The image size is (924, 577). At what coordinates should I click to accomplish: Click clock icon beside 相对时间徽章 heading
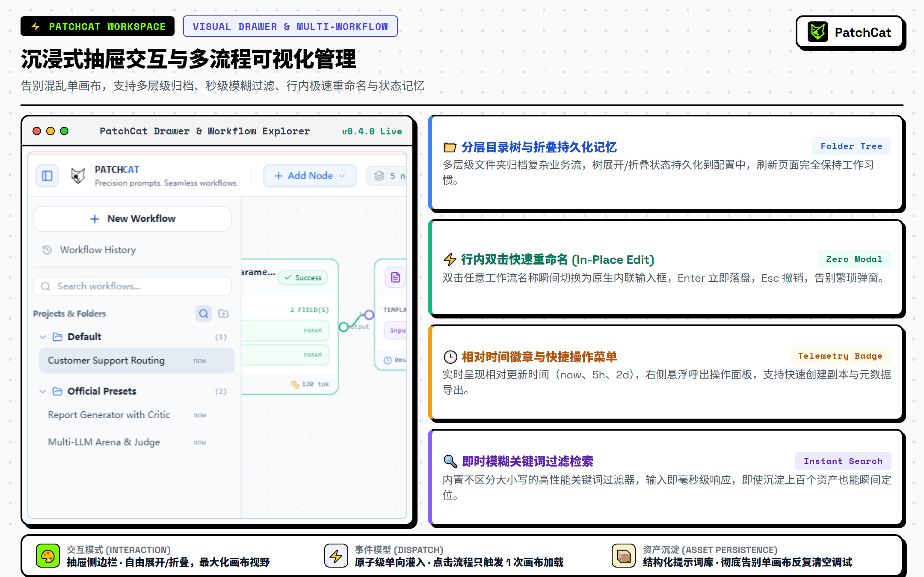(450, 357)
